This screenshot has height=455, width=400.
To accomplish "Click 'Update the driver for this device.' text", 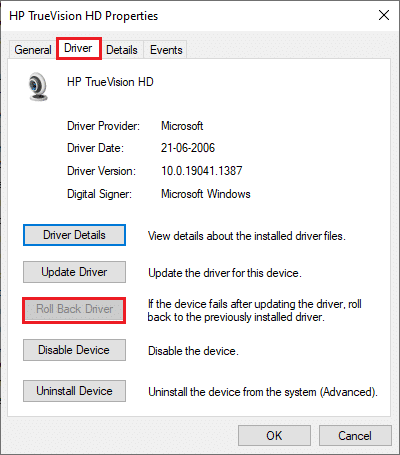I will pyautogui.click(x=225, y=273).
